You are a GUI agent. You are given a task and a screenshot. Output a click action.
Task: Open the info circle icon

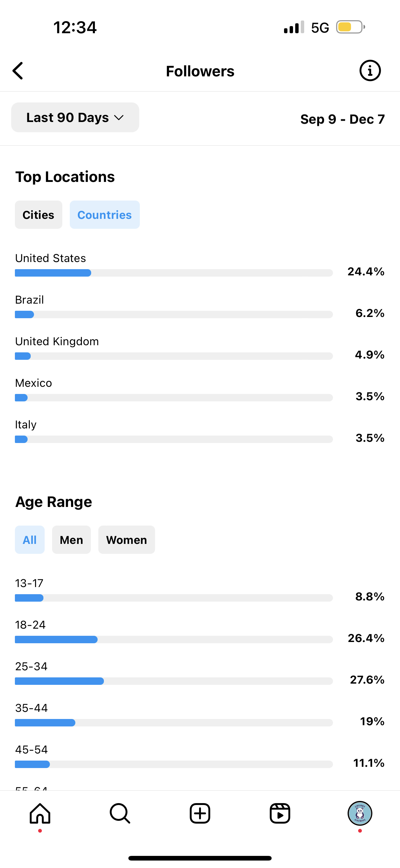(370, 71)
